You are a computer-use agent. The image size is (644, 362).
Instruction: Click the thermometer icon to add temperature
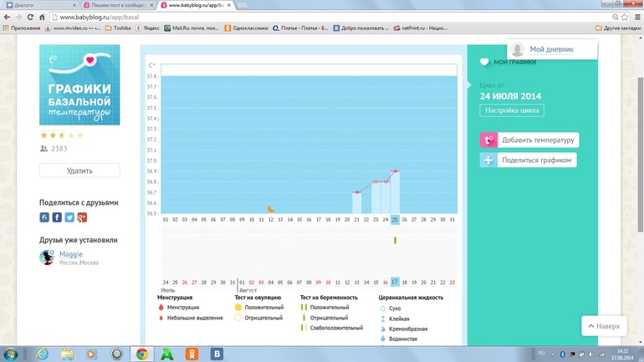point(488,140)
